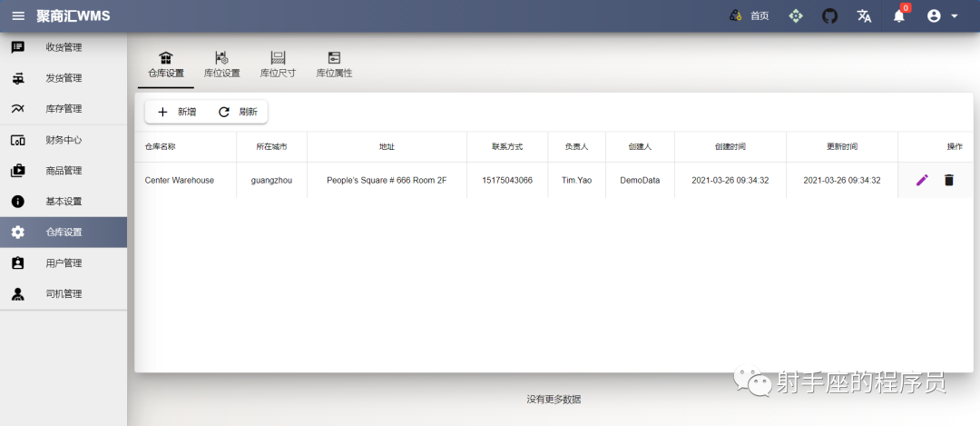The height and width of the screenshot is (426, 980).
Task: Click the GitHub icon in header
Action: [829, 16]
